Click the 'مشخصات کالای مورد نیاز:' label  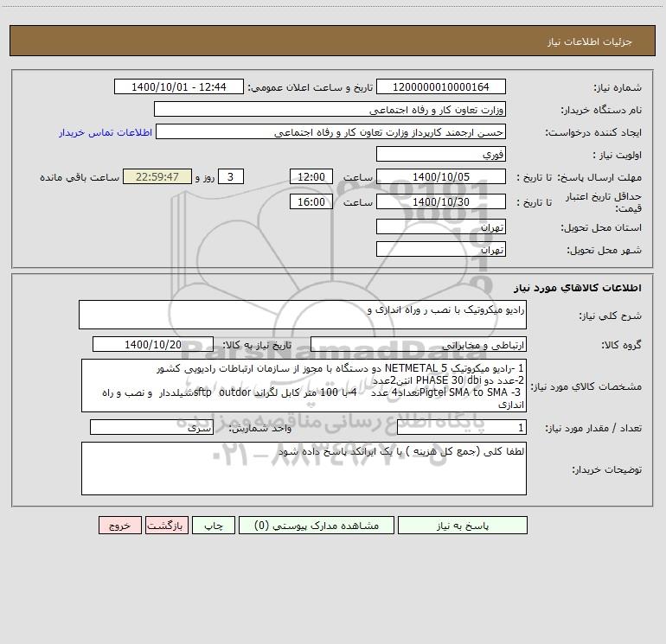click(586, 386)
